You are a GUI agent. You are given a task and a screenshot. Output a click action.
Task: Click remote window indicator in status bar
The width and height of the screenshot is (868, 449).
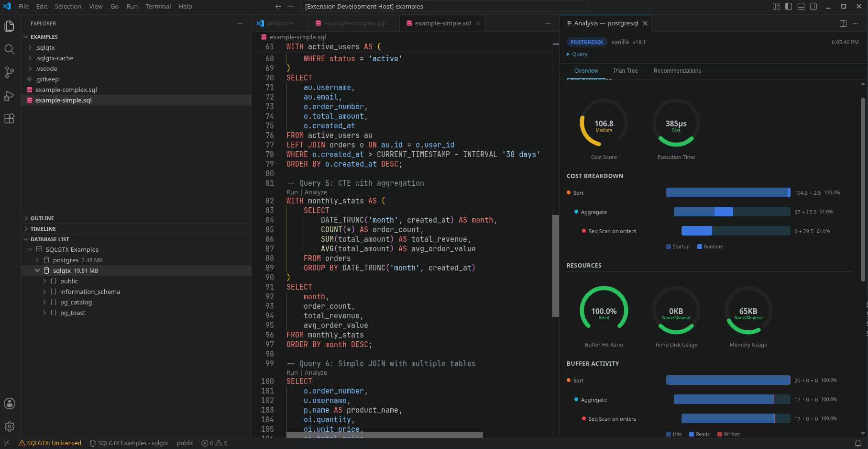7,443
